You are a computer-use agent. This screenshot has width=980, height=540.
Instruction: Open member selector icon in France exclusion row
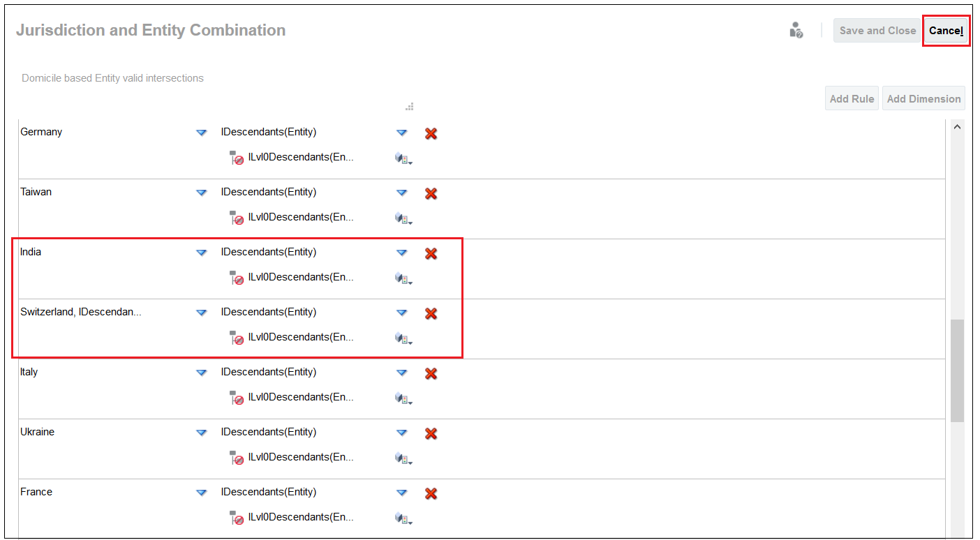click(x=403, y=518)
